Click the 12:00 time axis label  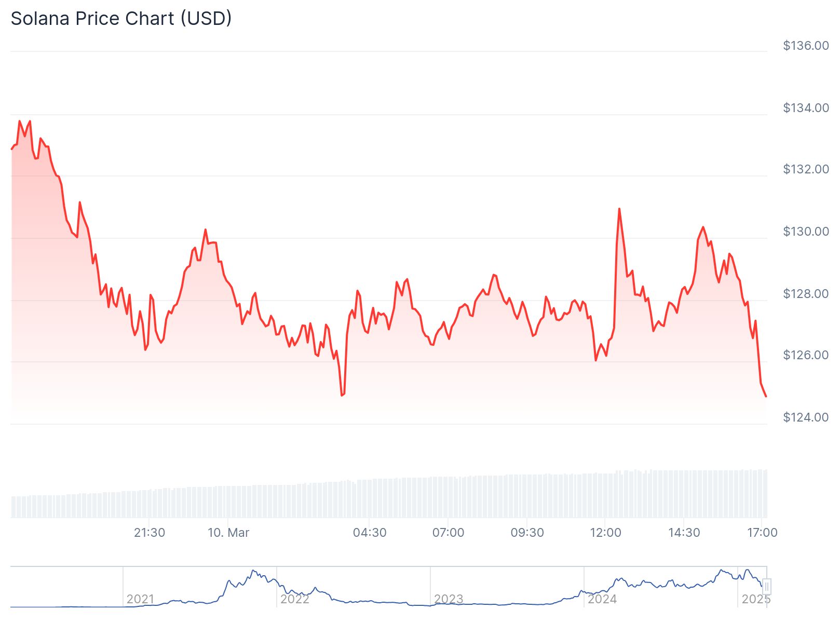click(605, 533)
